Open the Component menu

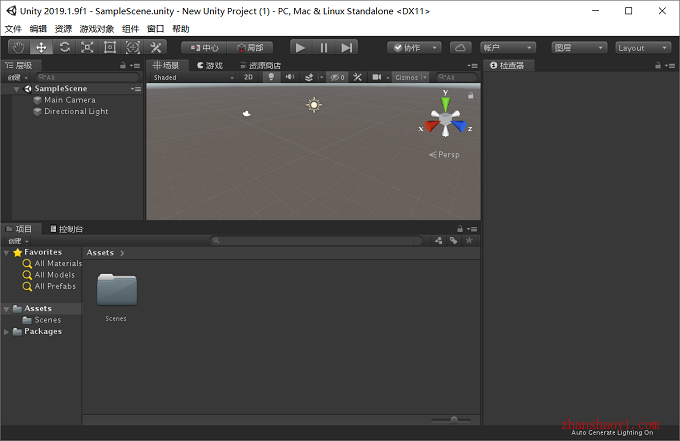(x=131, y=29)
